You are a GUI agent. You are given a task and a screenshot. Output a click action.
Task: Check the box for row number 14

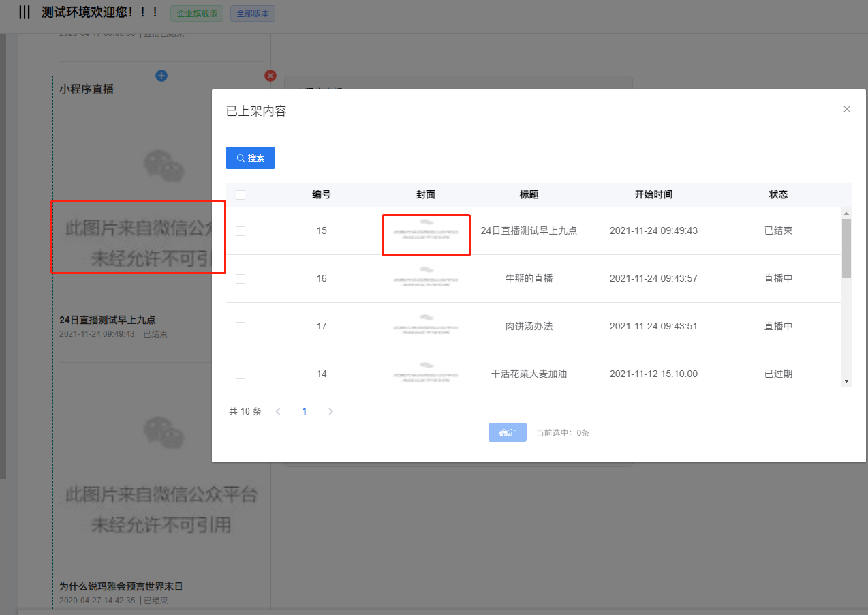(241, 374)
